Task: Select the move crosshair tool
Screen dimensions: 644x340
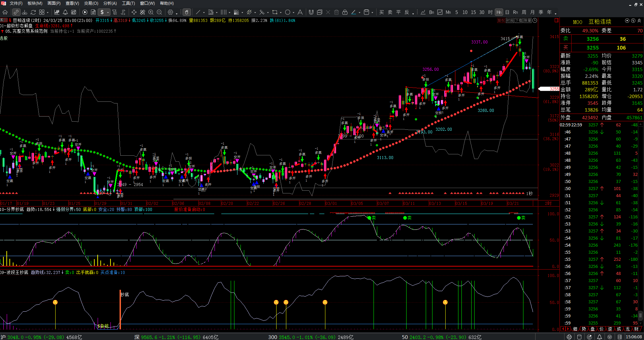Action: click(134, 12)
